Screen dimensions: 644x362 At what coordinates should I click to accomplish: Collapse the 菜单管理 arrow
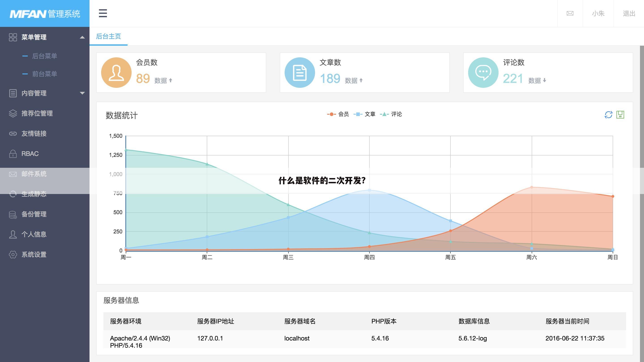tap(82, 37)
